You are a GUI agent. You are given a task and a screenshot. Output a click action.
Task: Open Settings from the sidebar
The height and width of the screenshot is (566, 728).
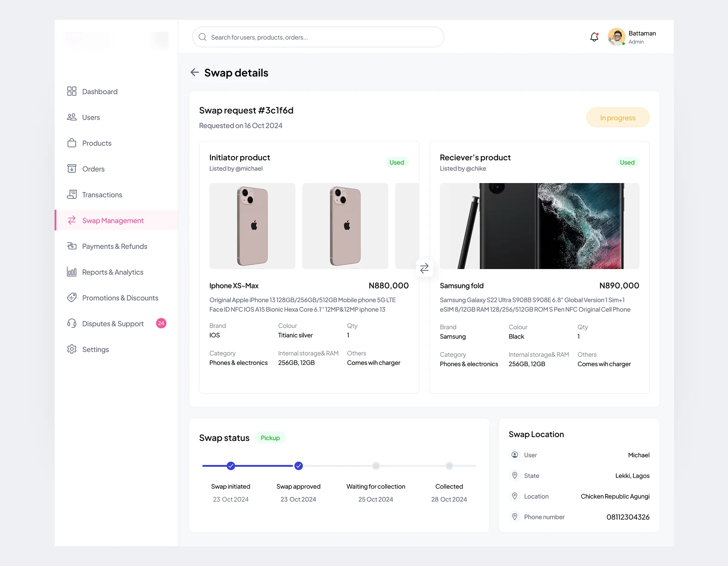117,349
